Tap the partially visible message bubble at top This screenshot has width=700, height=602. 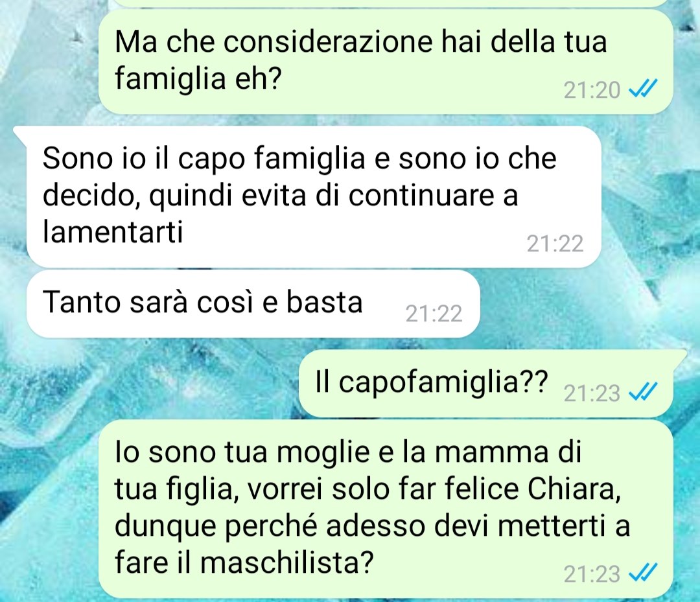tap(385, 3)
